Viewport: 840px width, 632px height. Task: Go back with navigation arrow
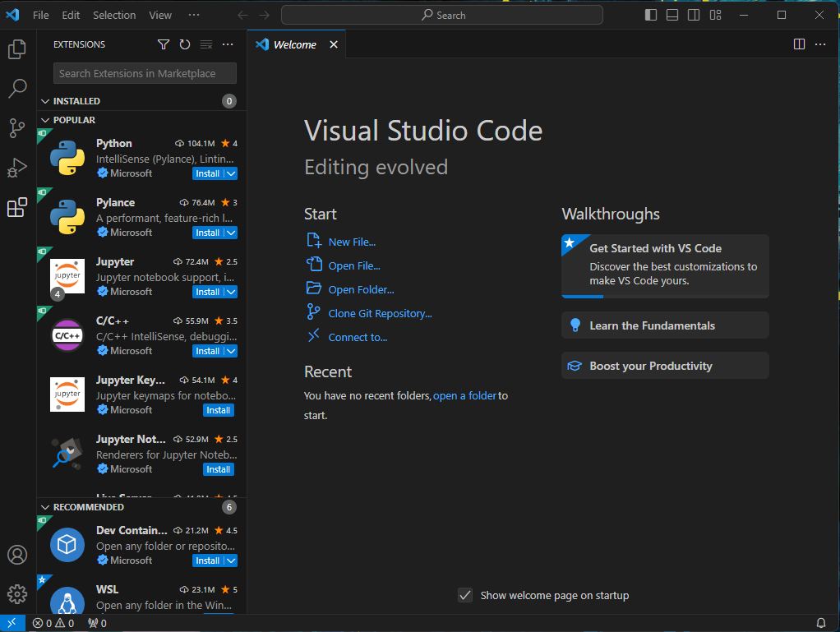pos(242,15)
